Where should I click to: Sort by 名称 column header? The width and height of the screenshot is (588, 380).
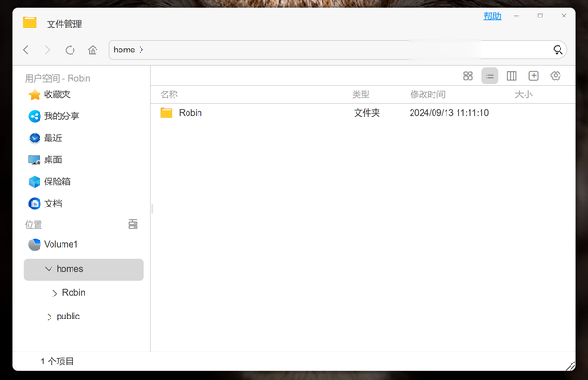(169, 95)
